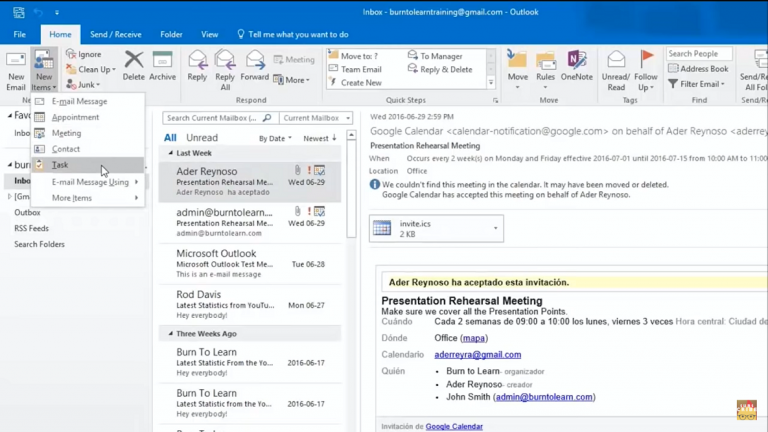Open the Google Calendar link
This screenshot has width=768, height=432.
coord(454,427)
